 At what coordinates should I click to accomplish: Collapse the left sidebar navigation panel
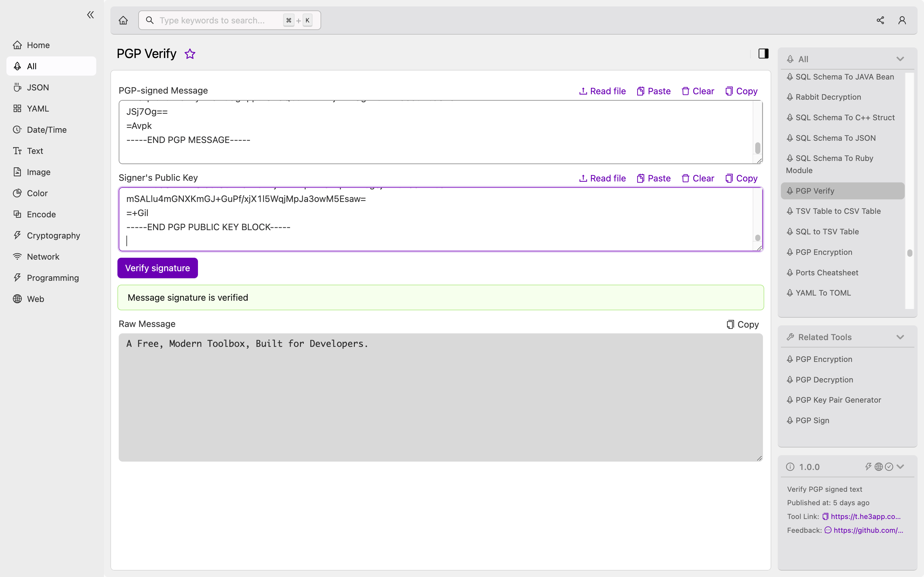coord(90,15)
